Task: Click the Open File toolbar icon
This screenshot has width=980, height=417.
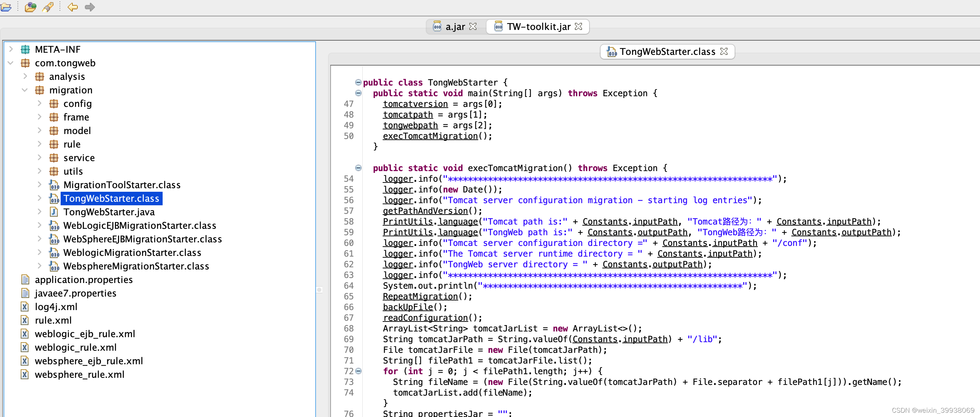Action: 5,7
